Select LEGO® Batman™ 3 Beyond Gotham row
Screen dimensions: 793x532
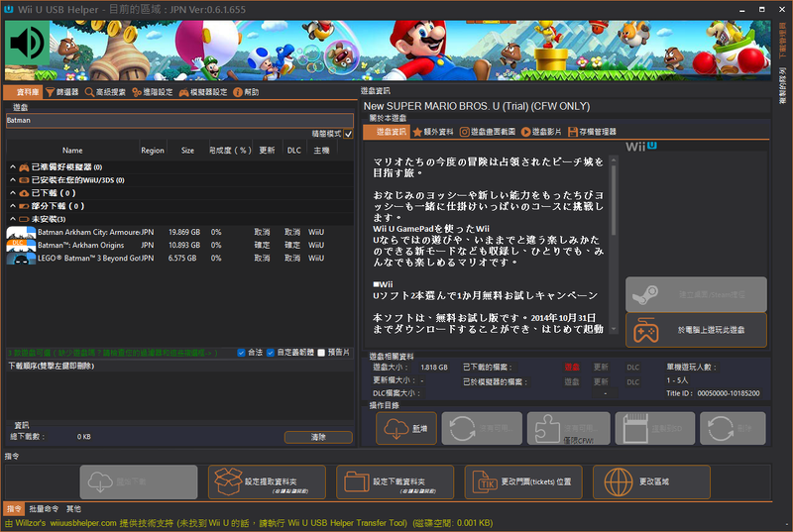coord(179,259)
